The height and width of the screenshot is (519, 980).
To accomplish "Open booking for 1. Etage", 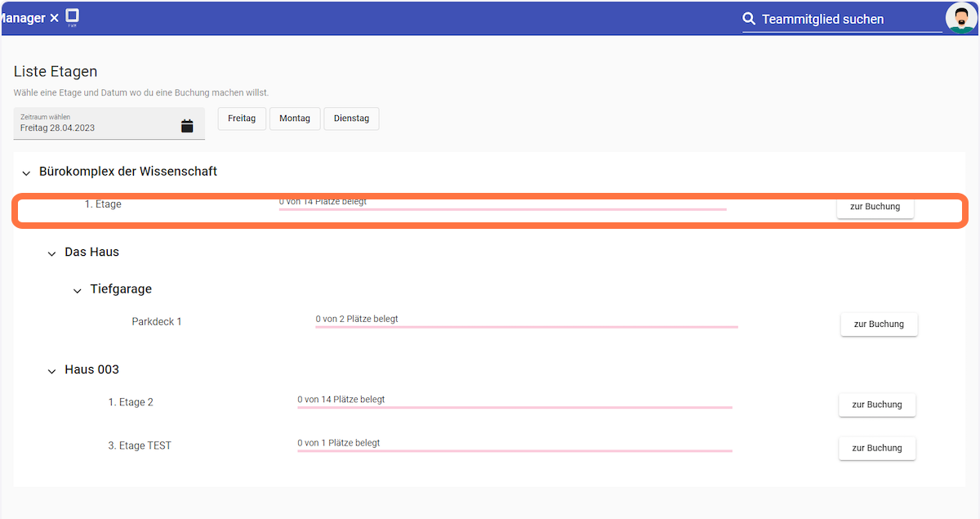I will [875, 207].
